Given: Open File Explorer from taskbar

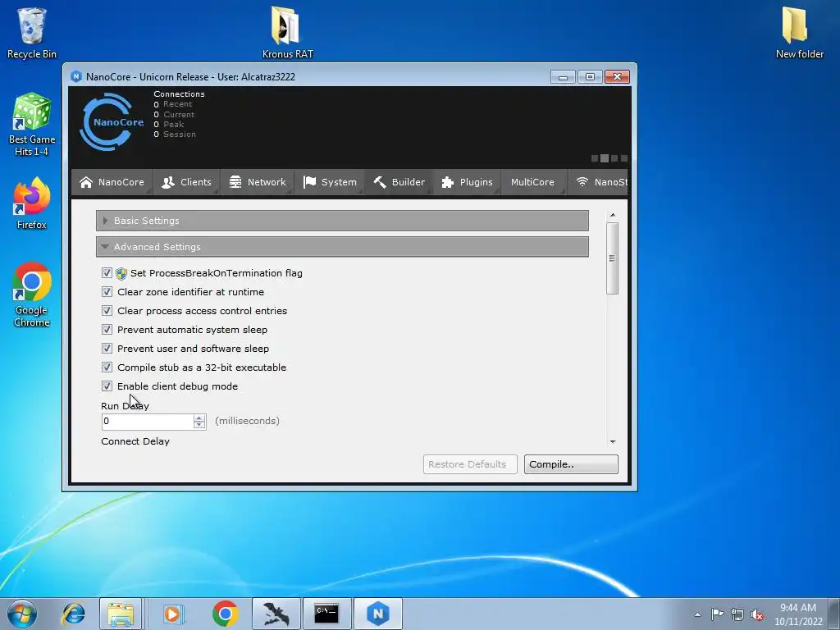Looking at the screenshot, I should pyautogui.click(x=121, y=614).
